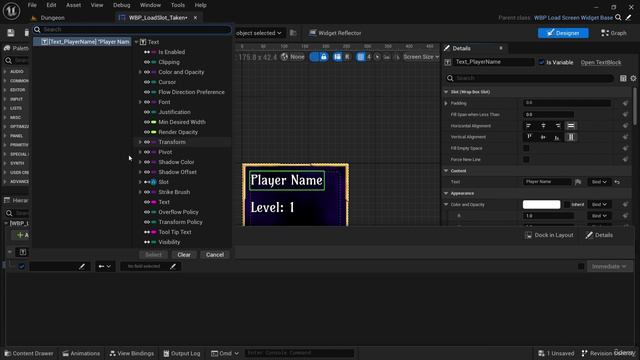Click the Open TextBlock link
This screenshot has width=640, height=360.
pyautogui.click(x=601, y=62)
